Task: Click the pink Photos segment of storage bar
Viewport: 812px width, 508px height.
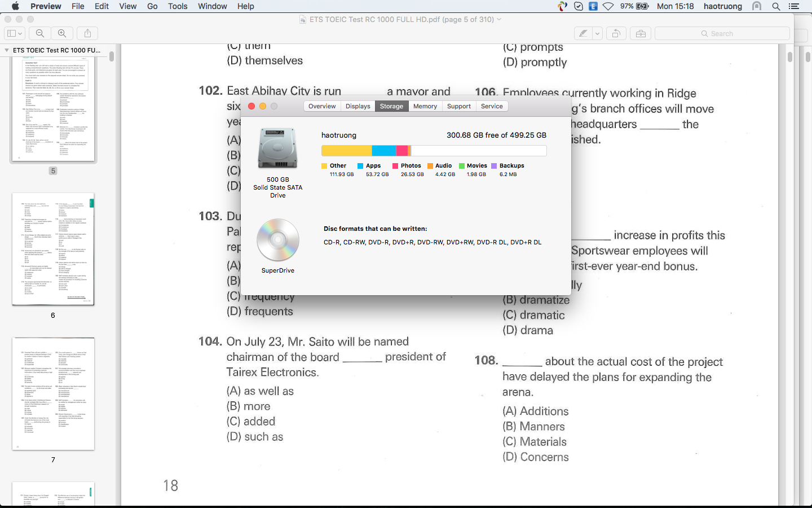Action: (402, 151)
